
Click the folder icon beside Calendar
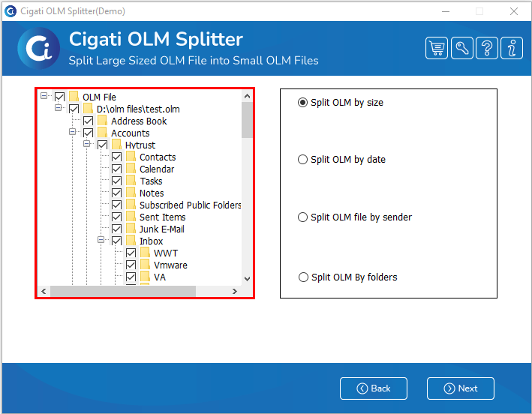point(131,169)
